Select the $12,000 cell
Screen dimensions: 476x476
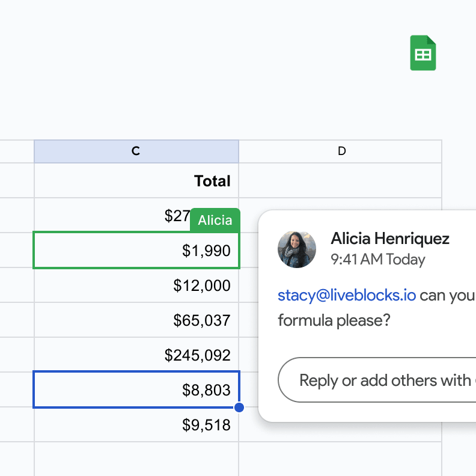tap(136, 285)
